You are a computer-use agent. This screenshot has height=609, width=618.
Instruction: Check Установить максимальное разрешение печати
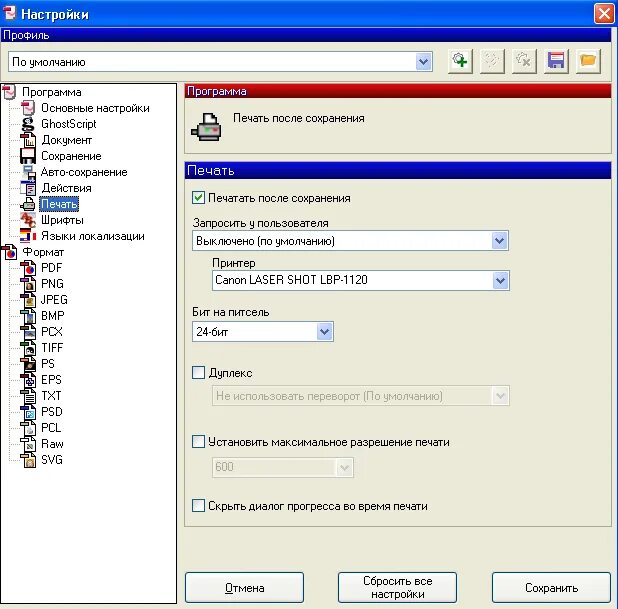pos(198,441)
